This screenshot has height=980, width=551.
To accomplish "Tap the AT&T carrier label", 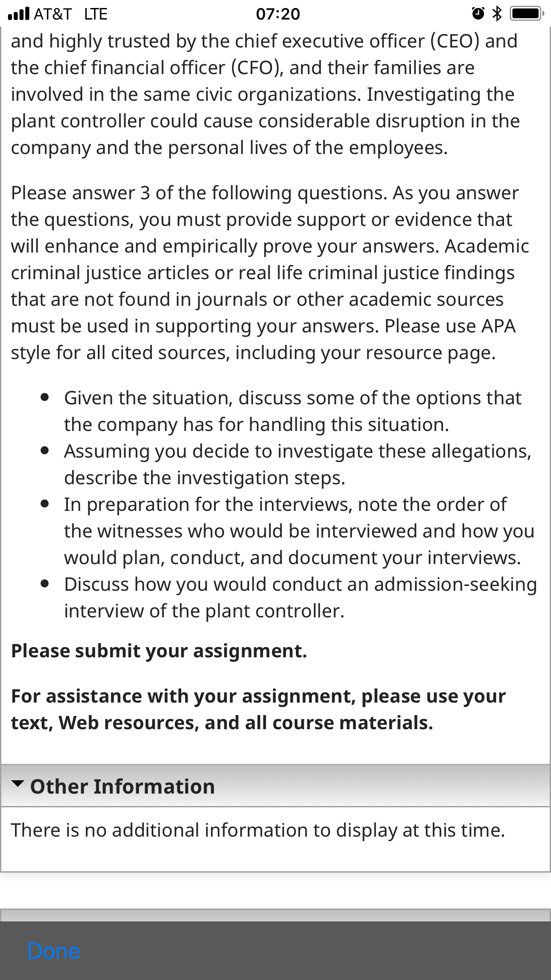I will coord(53,14).
